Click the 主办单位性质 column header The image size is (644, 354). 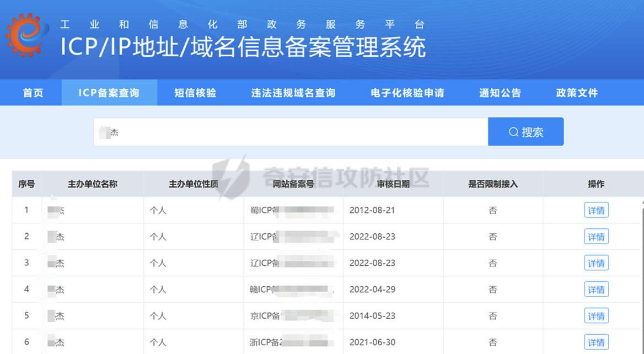point(194,184)
